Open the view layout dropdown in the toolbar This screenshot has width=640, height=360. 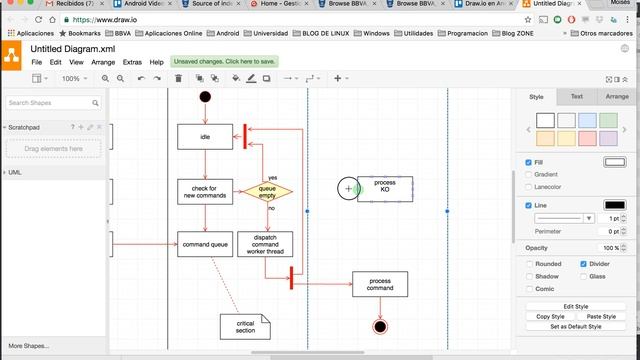click(x=40, y=78)
